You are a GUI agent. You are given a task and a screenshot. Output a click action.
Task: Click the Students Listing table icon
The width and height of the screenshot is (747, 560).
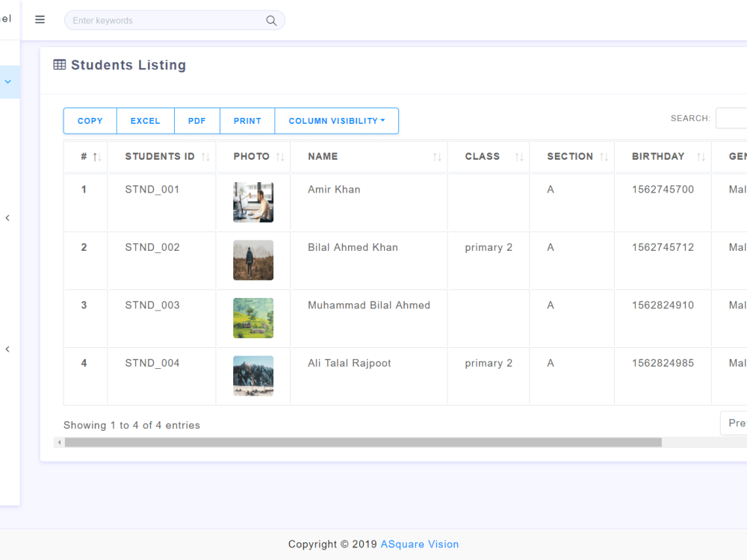coord(60,64)
